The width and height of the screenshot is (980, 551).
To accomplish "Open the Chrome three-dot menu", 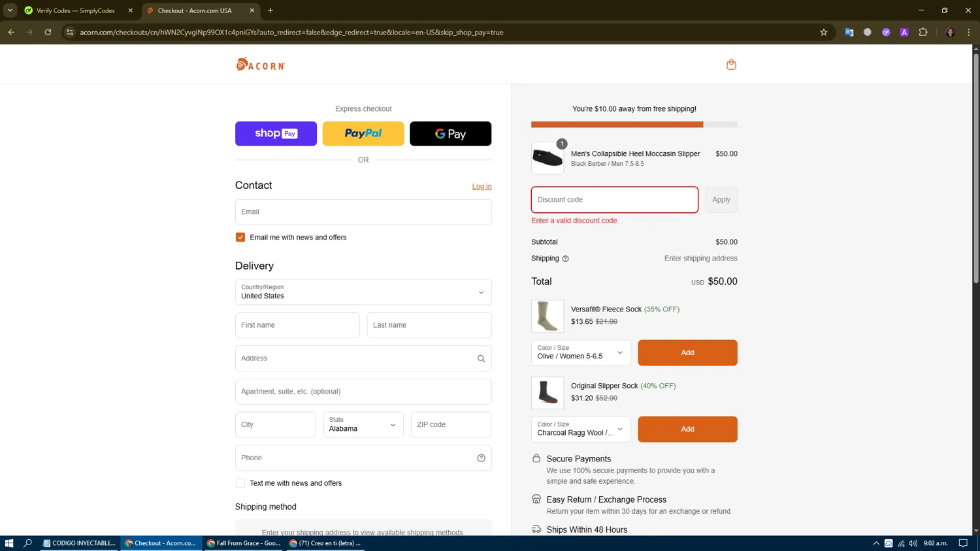I will coord(969,32).
